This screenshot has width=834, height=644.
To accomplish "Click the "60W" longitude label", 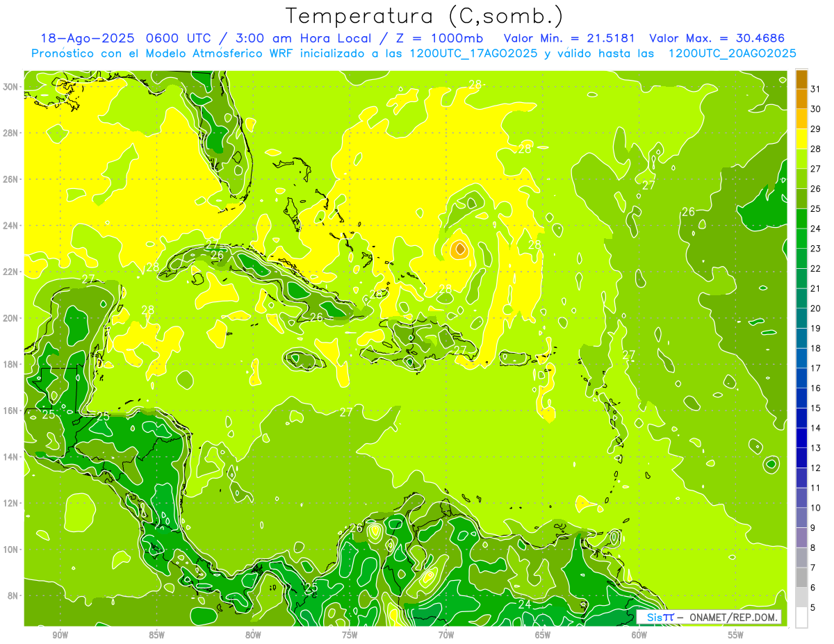I will pos(639,635).
